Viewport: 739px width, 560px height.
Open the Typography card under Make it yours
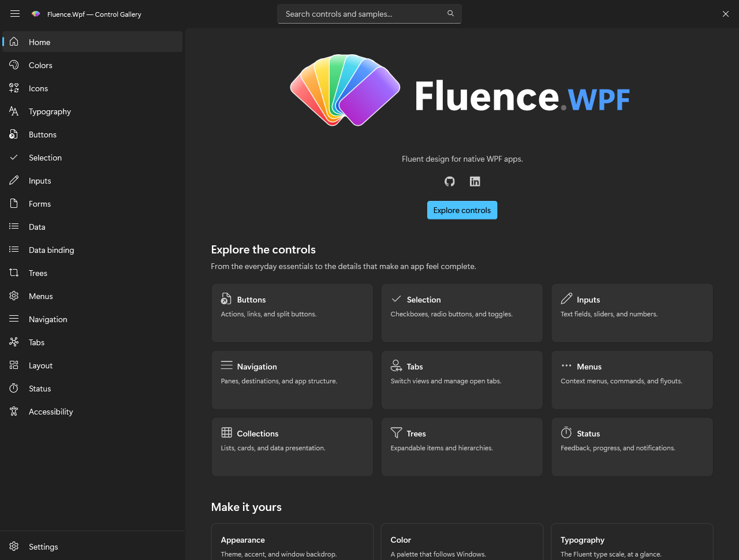(x=632, y=542)
